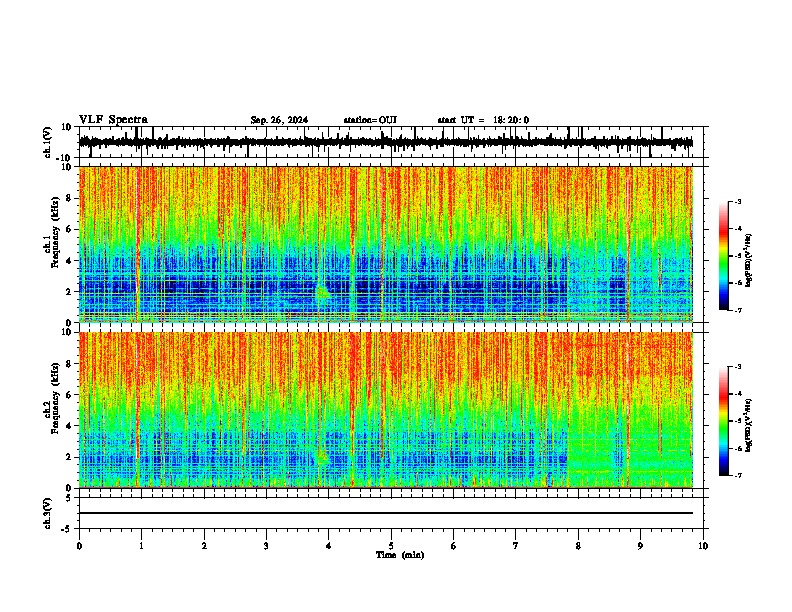Click the '-3' label on ch.1 color scale
792x612 pixels.
point(737,201)
